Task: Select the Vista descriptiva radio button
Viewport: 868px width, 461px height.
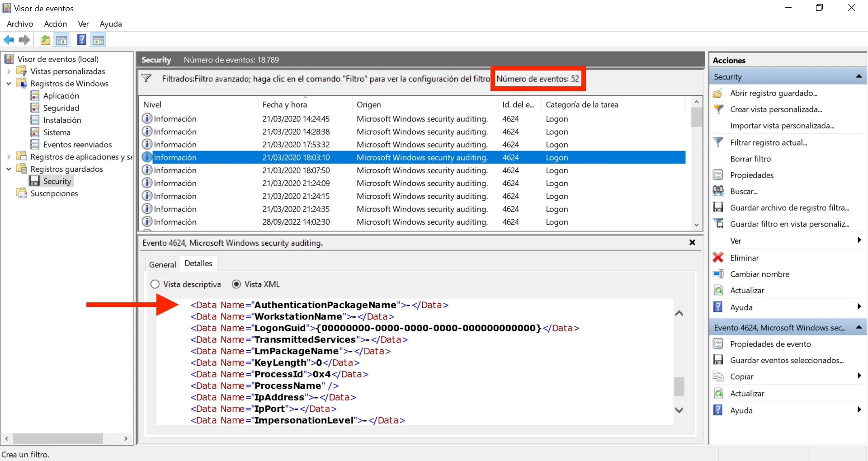Action: point(155,284)
